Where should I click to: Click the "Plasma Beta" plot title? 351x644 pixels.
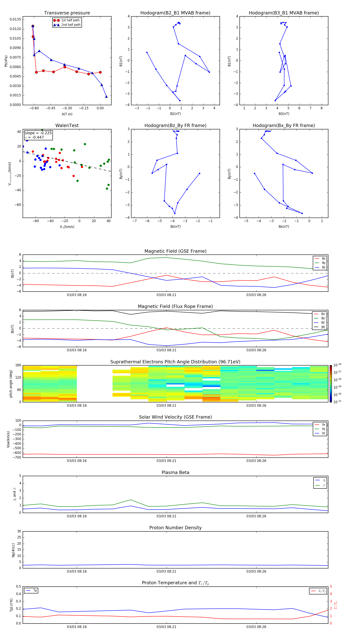175,472
